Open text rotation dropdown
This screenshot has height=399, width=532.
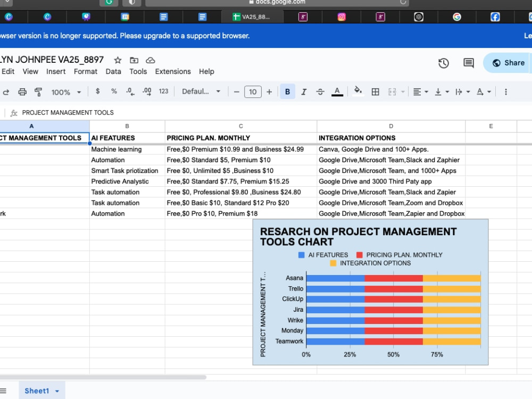[x=484, y=92]
